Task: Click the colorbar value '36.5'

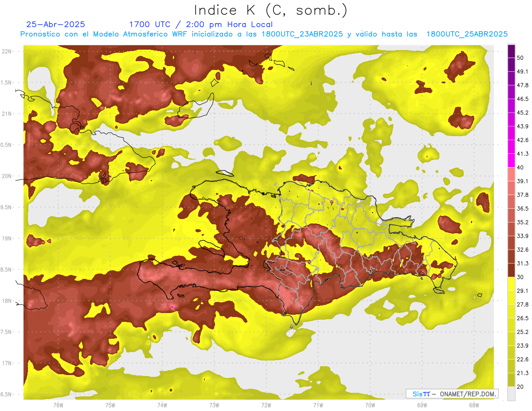Action: (x=523, y=208)
